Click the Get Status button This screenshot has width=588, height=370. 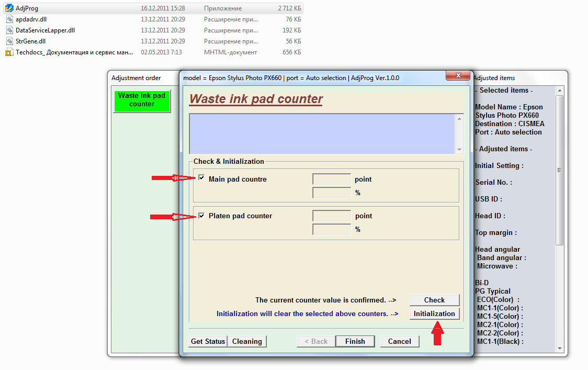pos(208,341)
